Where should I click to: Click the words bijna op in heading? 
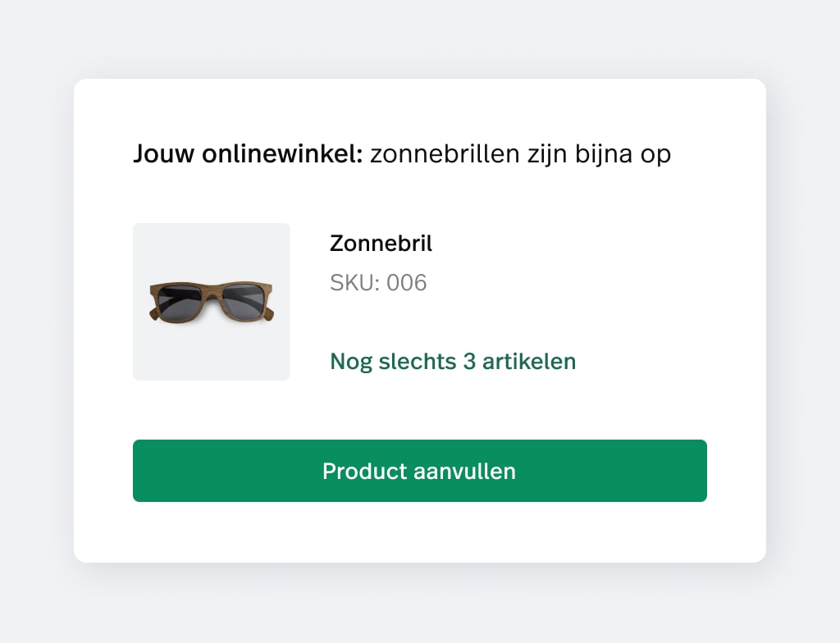click(x=623, y=155)
